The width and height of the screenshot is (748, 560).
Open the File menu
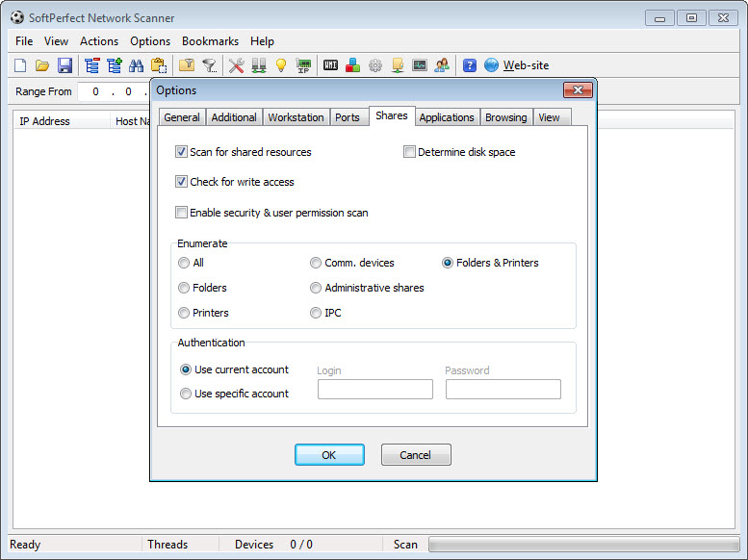(24, 41)
